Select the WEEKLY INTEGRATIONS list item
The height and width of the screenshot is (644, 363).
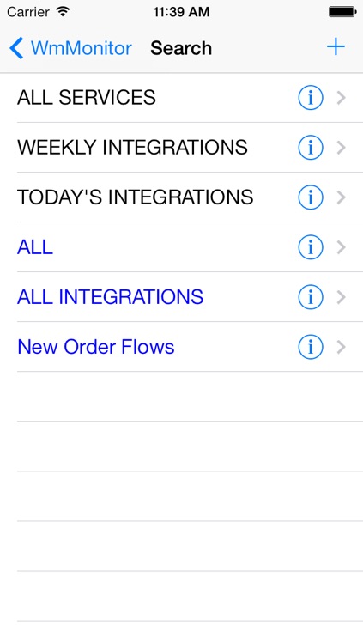point(182,148)
